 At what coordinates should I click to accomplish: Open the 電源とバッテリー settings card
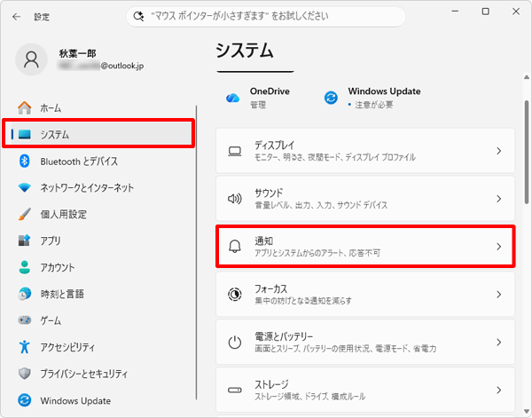click(x=365, y=343)
